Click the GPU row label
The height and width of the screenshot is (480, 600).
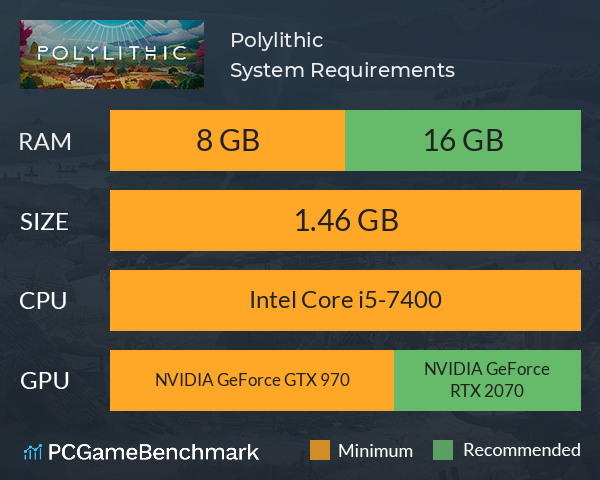click(45, 381)
